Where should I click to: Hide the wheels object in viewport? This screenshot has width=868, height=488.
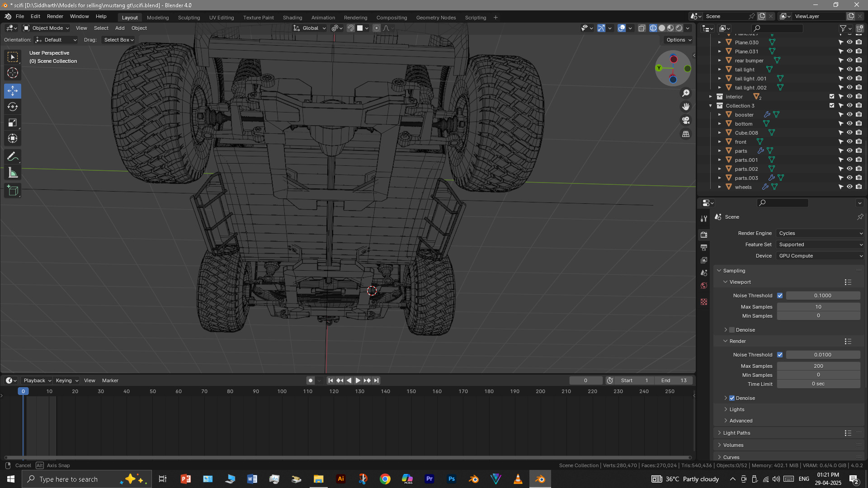(849, 187)
